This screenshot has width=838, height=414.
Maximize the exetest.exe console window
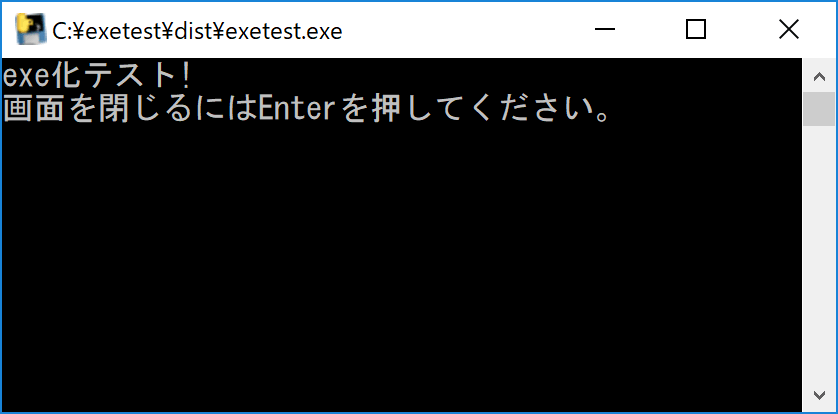[x=696, y=30]
